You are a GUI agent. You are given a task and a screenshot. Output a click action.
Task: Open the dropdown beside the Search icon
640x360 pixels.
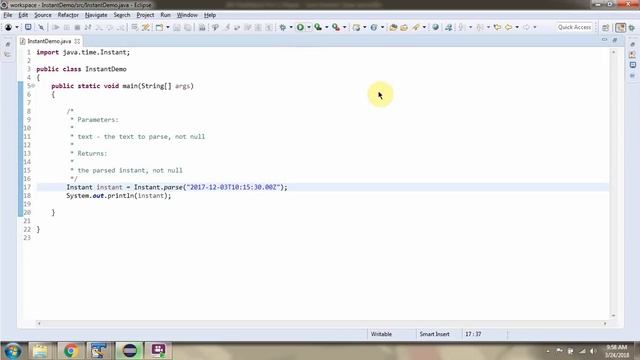(x=424, y=27)
